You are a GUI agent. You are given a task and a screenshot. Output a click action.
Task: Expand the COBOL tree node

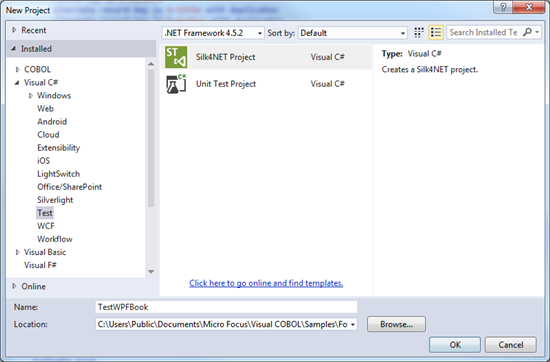[x=18, y=69]
